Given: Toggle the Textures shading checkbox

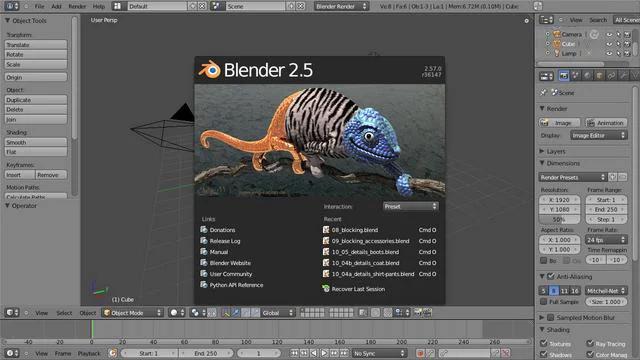Looking at the screenshot, I should coord(543,343).
